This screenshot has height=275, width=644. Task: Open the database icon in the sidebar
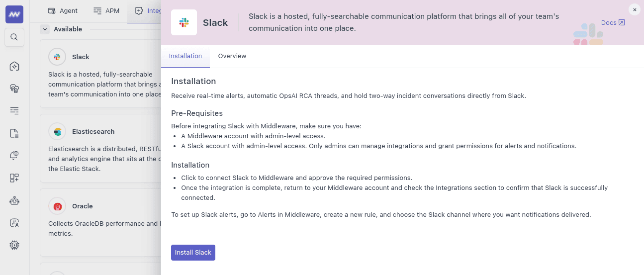pyautogui.click(x=14, y=89)
